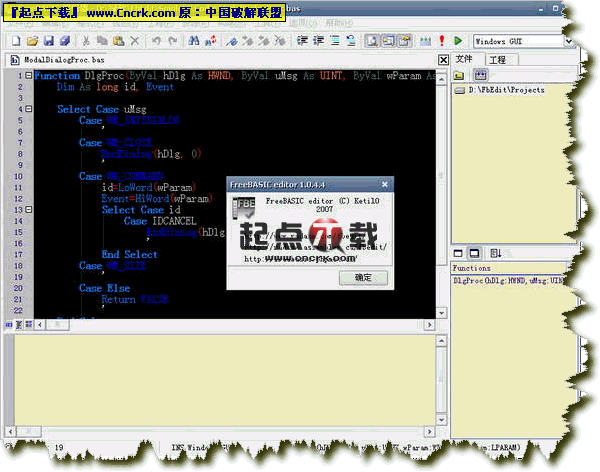Click the comment block toolbar icon
Viewport: 600px width, 472px height.
click(x=335, y=41)
